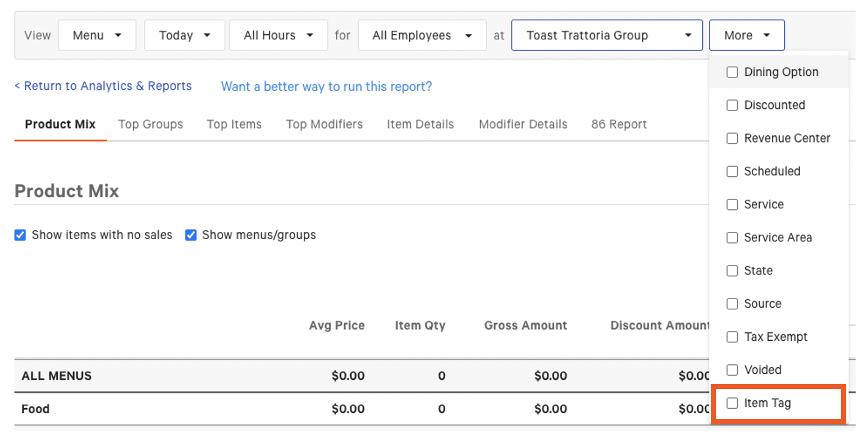Screen dimensions: 868x439
Task: Open the 86 Report tab
Action: click(618, 124)
